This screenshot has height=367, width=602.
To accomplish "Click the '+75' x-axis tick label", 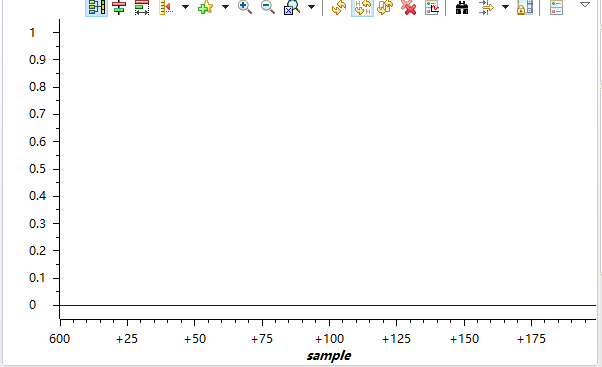I will pos(262,339).
